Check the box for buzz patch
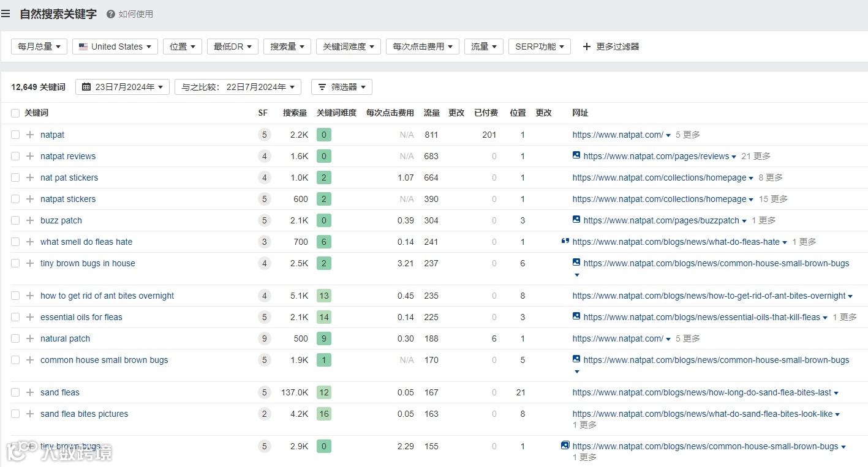868x467 pixels. tap(15, 220)
